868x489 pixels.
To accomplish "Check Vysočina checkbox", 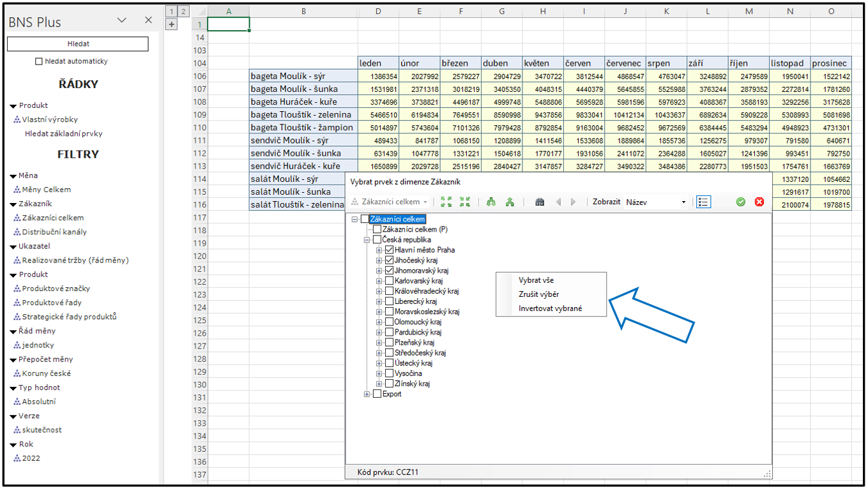I will coord(390,373).
